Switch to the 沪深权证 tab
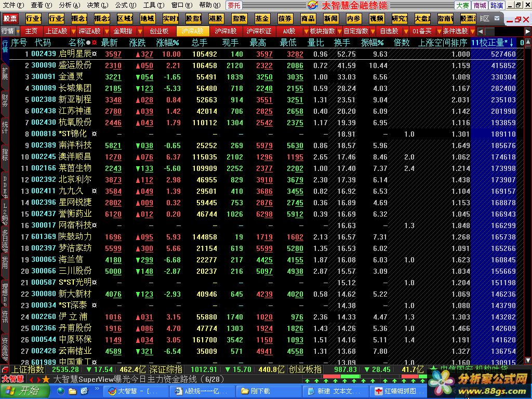The height and width of the screenshot is (399, 532). (x=259, y=31)
